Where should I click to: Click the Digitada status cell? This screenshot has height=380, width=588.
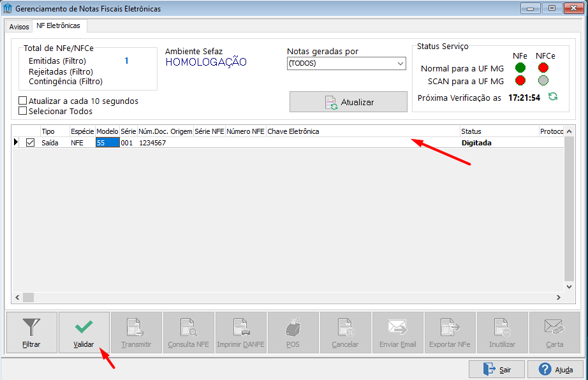click(x=499, y=142)
